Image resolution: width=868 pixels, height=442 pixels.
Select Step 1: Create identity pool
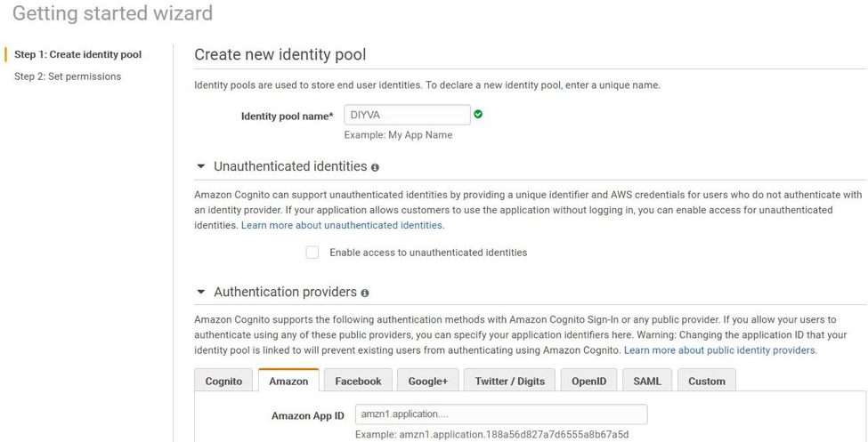[77, 54]
